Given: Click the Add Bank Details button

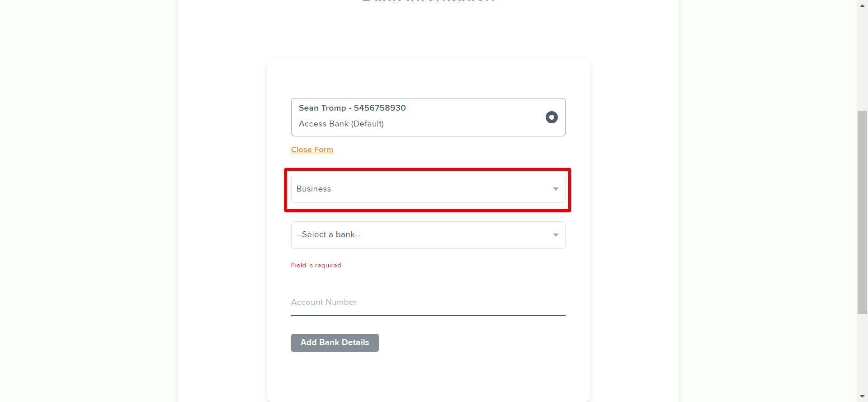Looking at the screenshot, I should point(335,343).
